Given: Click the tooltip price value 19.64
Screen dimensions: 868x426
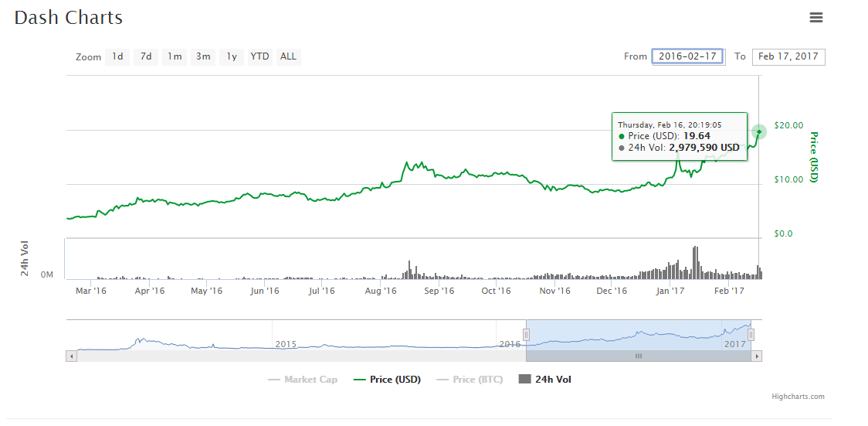Looking at the screenshot, I should (697, 136).
